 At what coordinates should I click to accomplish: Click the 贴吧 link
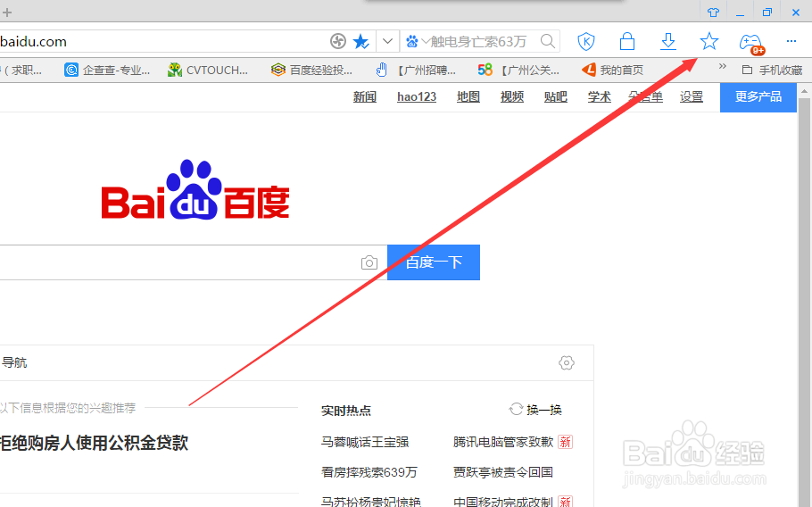pyautogui.click(x=556, y=96)
